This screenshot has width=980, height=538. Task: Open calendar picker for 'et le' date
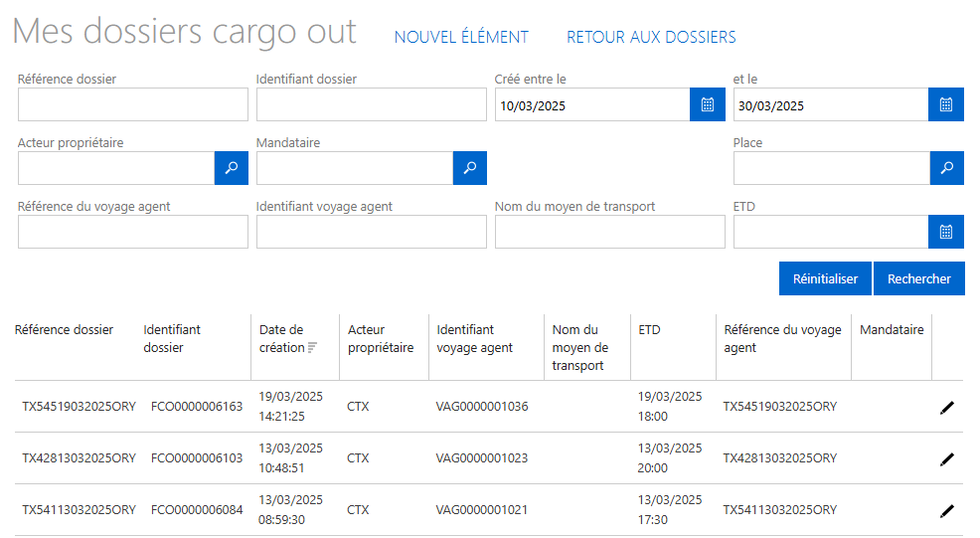pyautogui.click(x=945, y=104)
